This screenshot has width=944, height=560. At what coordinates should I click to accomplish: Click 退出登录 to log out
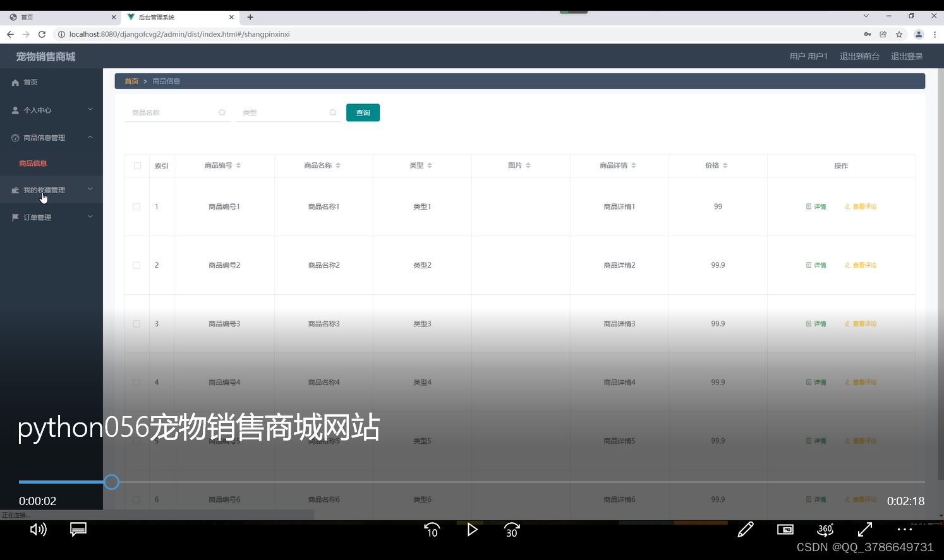coord(907,56)
